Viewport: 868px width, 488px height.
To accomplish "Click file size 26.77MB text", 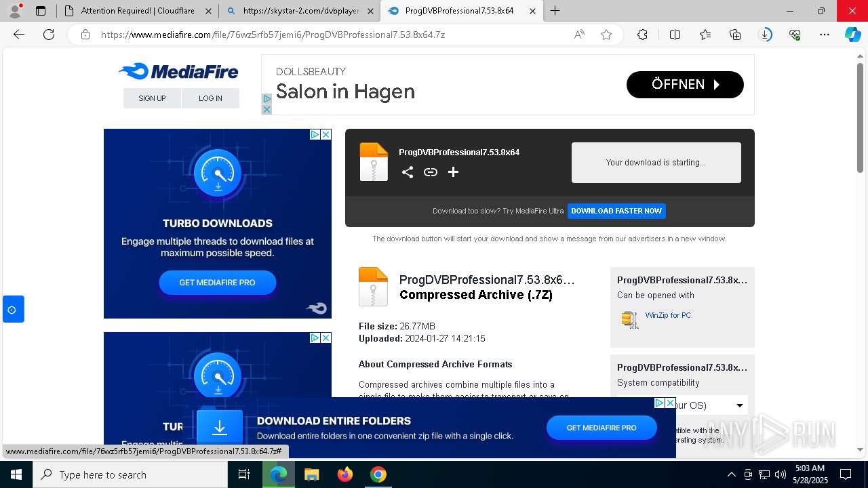I will tap(417, 326).
